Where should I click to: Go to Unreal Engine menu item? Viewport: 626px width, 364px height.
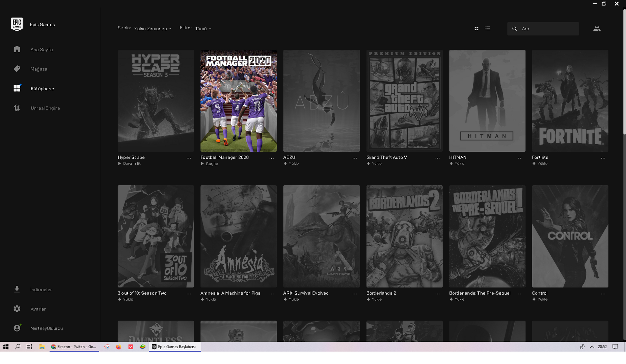[45, 108]
